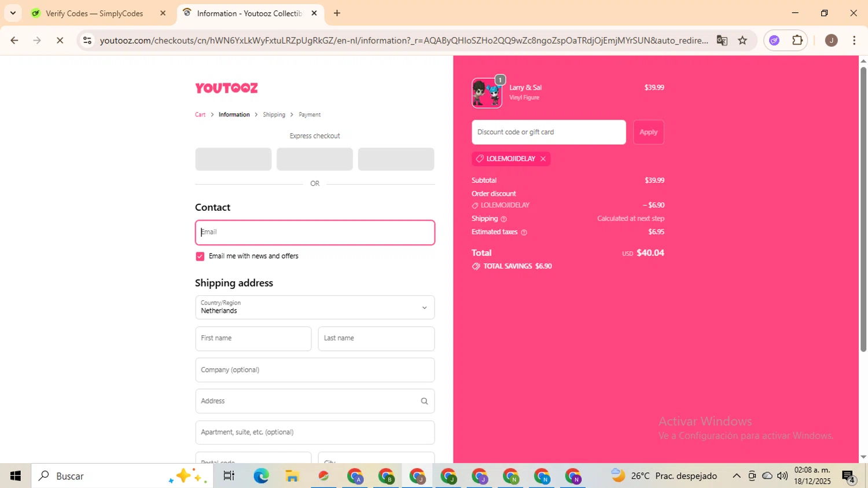
Task: Launch Microsoft Edge from the taskbar
Action: [261, 476]
